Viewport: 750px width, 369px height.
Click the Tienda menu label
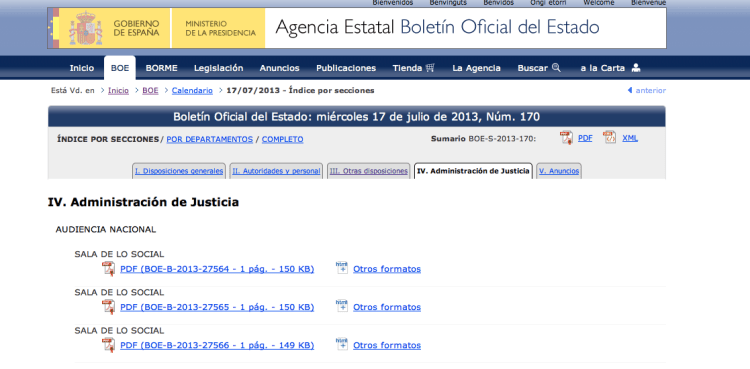click(x=407, y=68)
